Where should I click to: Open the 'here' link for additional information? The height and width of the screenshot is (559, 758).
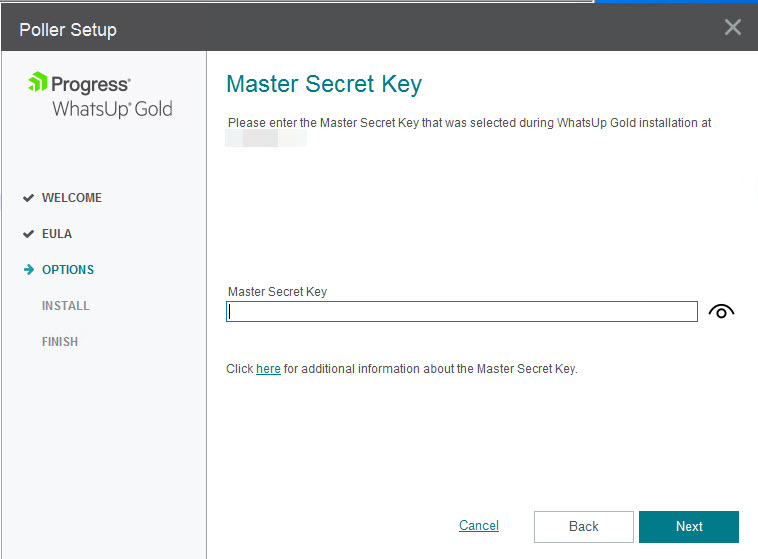268,369
